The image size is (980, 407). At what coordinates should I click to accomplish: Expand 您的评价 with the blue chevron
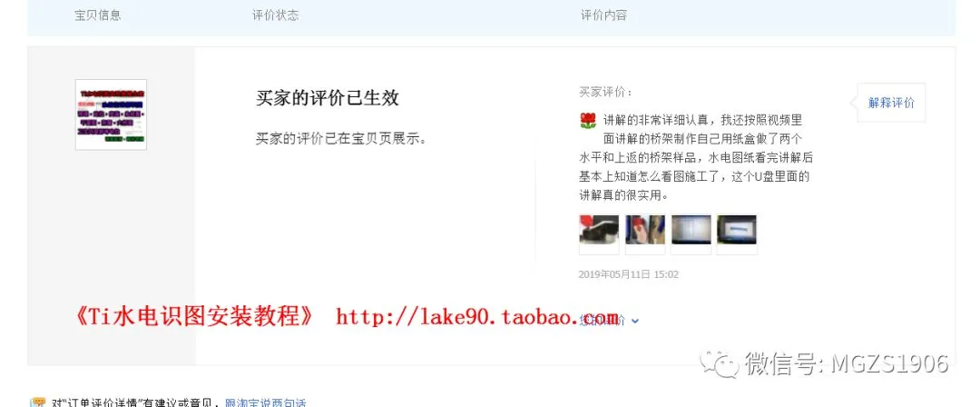[635, 322]
